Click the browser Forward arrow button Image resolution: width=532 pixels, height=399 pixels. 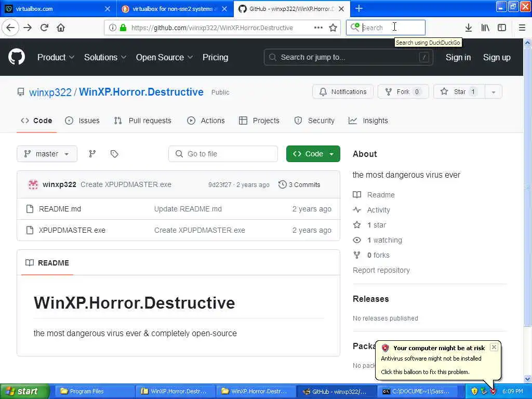pos(28,28)
